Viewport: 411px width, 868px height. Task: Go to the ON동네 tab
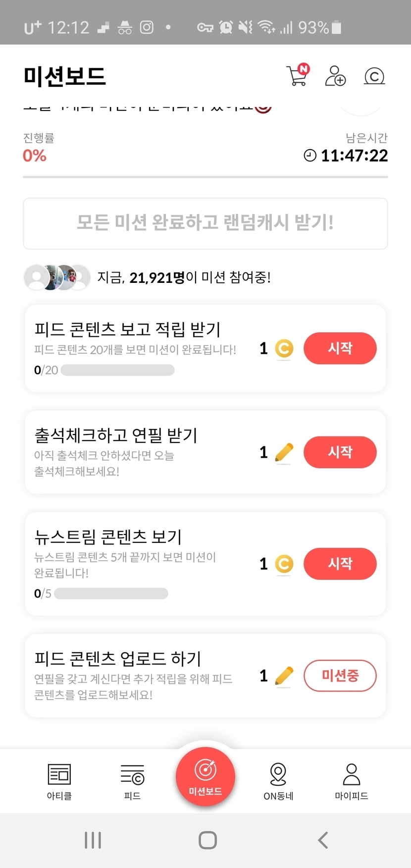click(278, 781)
